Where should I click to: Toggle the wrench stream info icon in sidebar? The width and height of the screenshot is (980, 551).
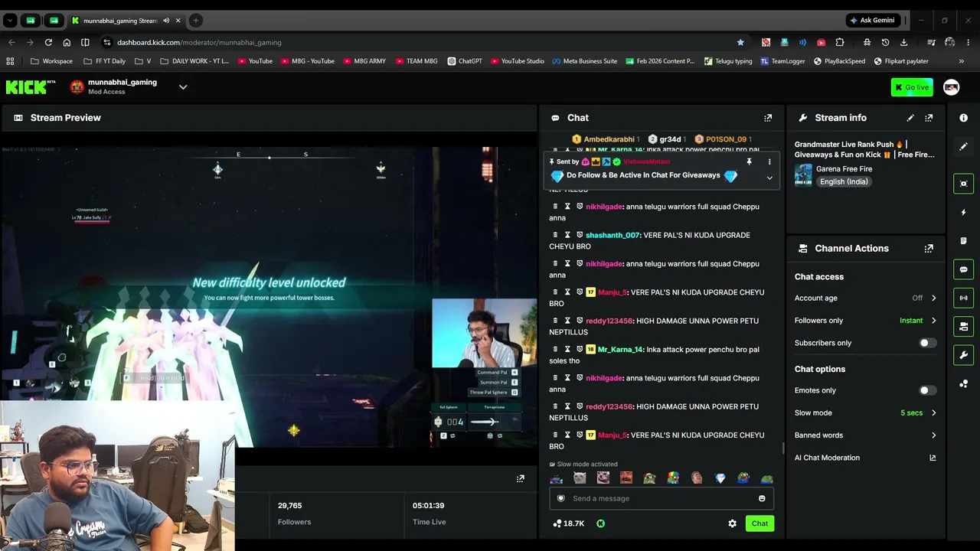pos(963,355)
